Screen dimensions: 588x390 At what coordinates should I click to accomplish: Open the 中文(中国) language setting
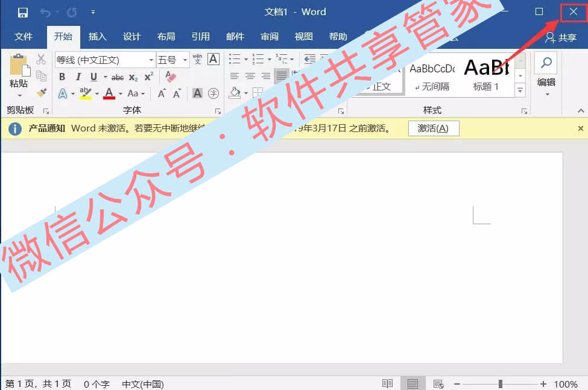pyautogui.click(x=143, y=385)
